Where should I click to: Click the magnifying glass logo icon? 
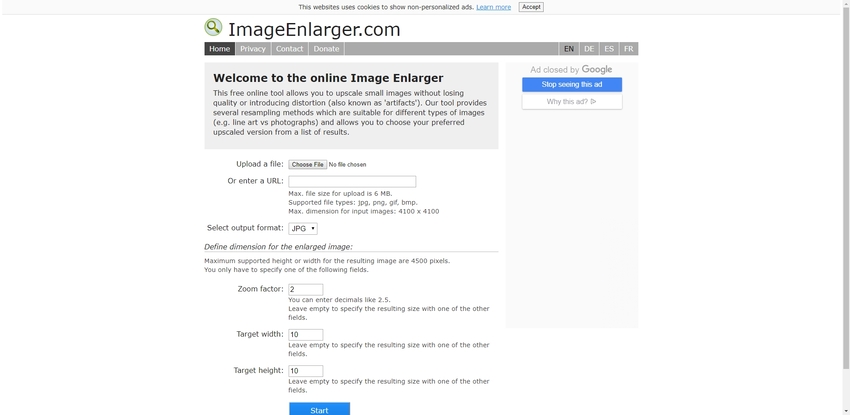[213, 28]
